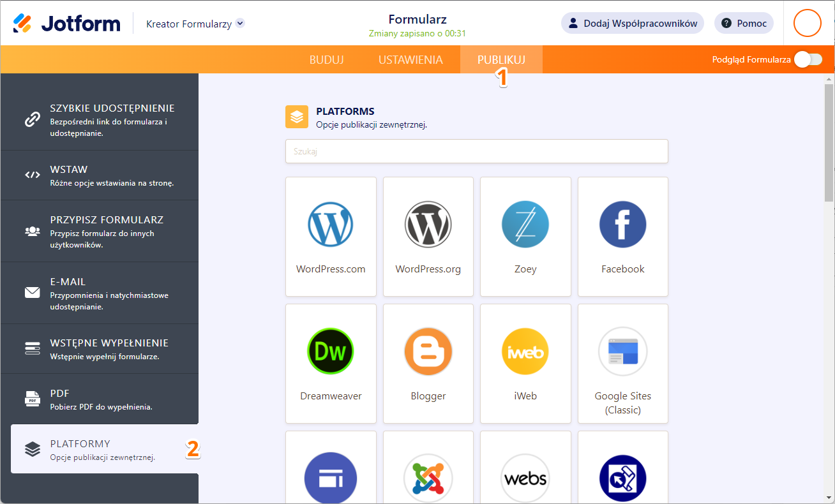Screen dimensions: 835x504
Task: Choose the iWeb platform
Action: [525, 364]
